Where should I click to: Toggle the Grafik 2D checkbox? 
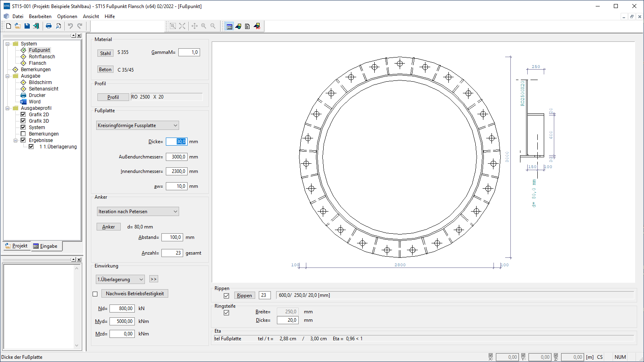(x=23, y=115)
